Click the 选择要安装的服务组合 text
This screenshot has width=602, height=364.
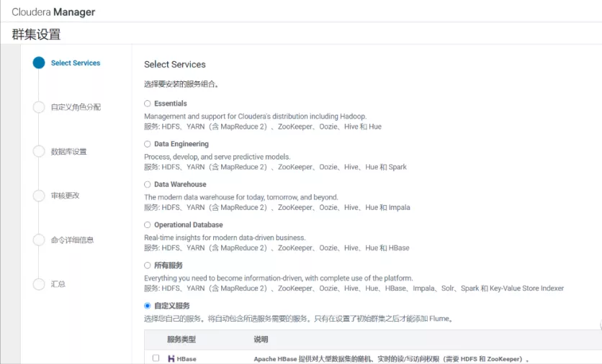181,84
